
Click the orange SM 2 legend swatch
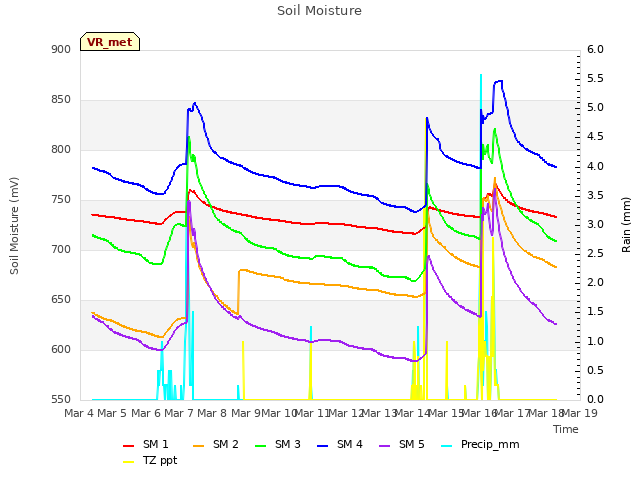pos(198,446)
